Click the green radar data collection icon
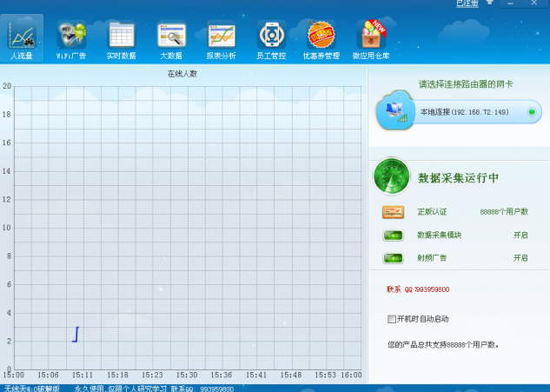Image resolution: width=550 pixels, height=392 pixels. (x=391, y=177)
